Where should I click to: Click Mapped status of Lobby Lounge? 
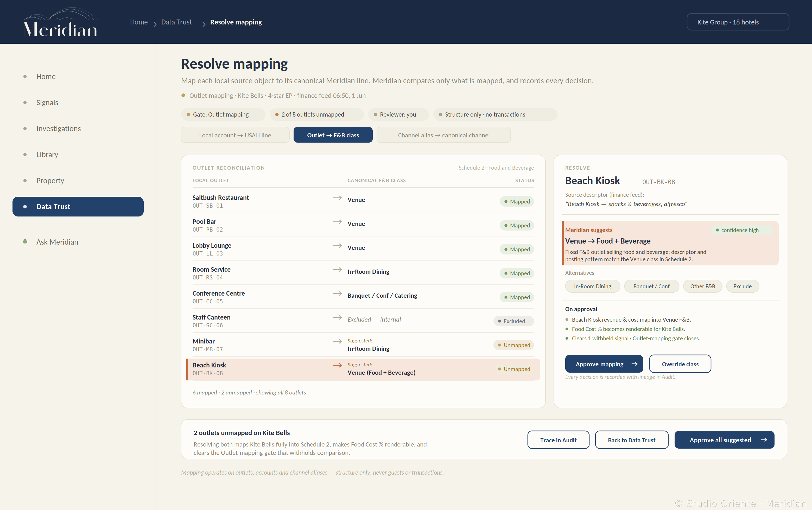[517, 249]
